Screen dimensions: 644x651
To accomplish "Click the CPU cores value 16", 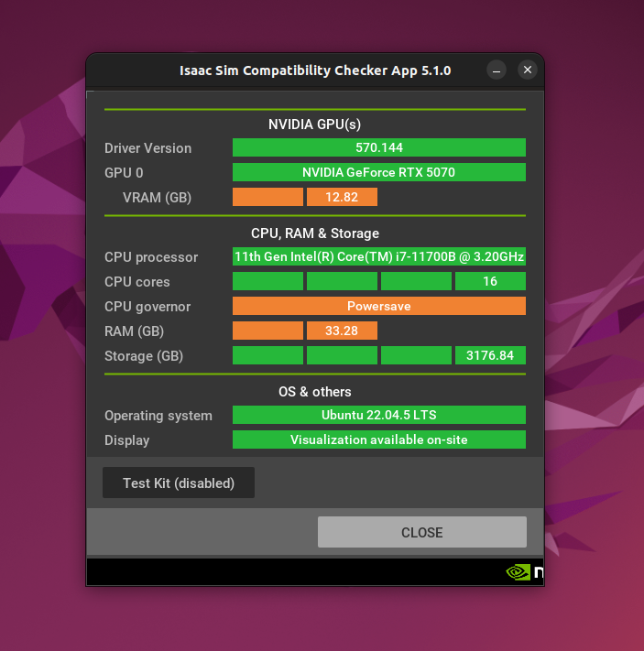I will click(x=490, y=281).
